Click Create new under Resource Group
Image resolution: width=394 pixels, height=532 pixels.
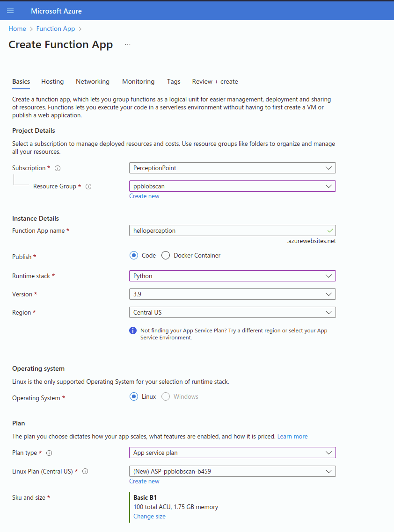point(144,196)
